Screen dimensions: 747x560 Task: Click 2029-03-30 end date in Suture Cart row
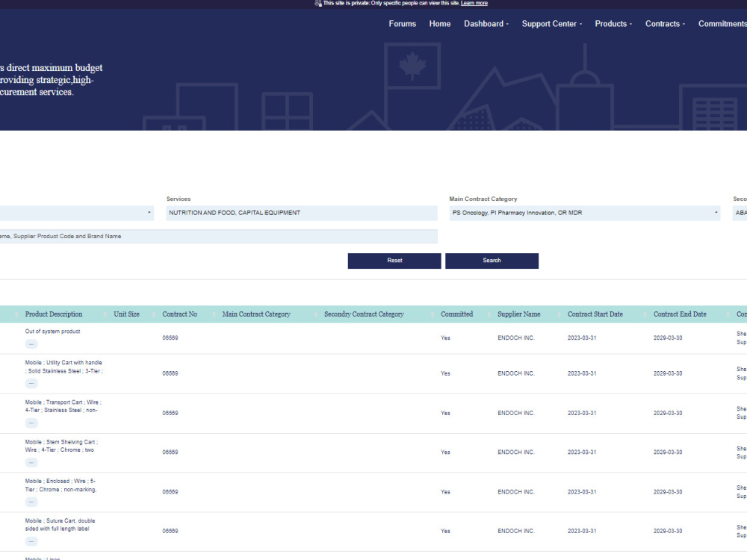pos(667,531)
